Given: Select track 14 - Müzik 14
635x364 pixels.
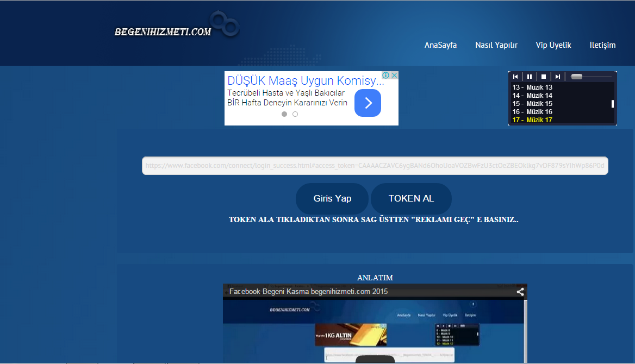Looking at the screenshot, I should coord(532,95).
